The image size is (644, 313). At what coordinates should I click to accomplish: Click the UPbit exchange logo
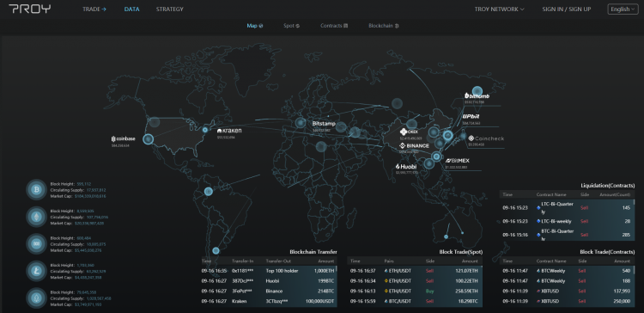click(x=471, y=116)
